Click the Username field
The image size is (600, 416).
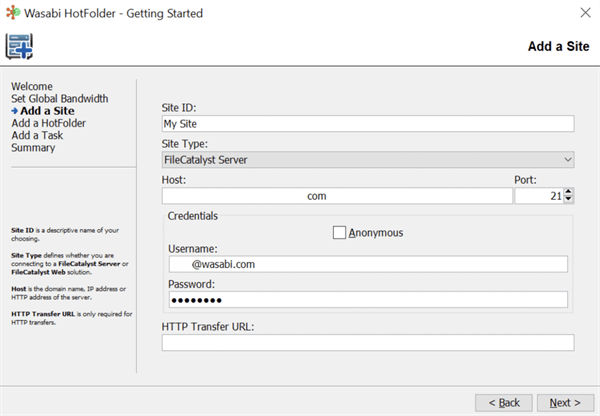(367, 264)
